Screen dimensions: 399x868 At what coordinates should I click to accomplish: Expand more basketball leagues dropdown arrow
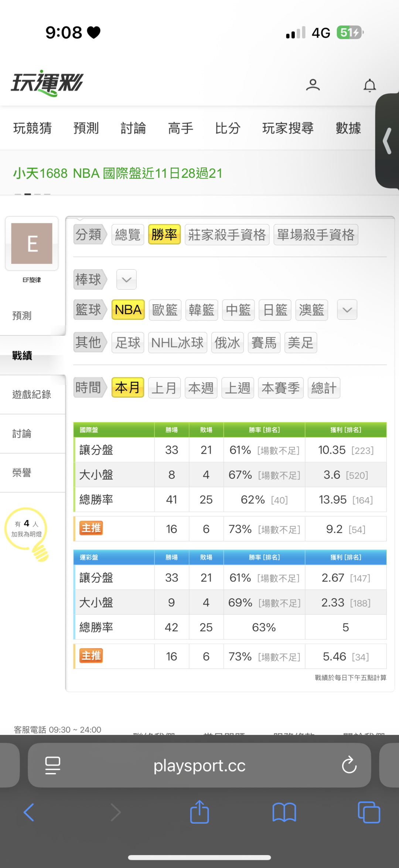[x=347, y=310]
